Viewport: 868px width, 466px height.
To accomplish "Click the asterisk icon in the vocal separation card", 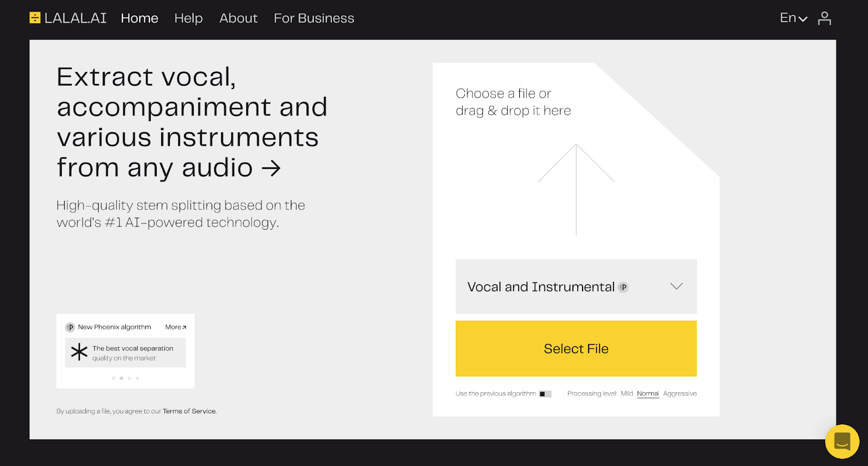I will tap(79, 352).
